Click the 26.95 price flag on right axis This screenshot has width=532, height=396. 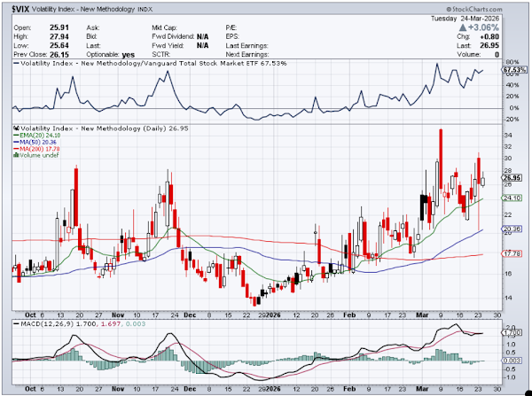pyautogui.click(x=512, y=177)
